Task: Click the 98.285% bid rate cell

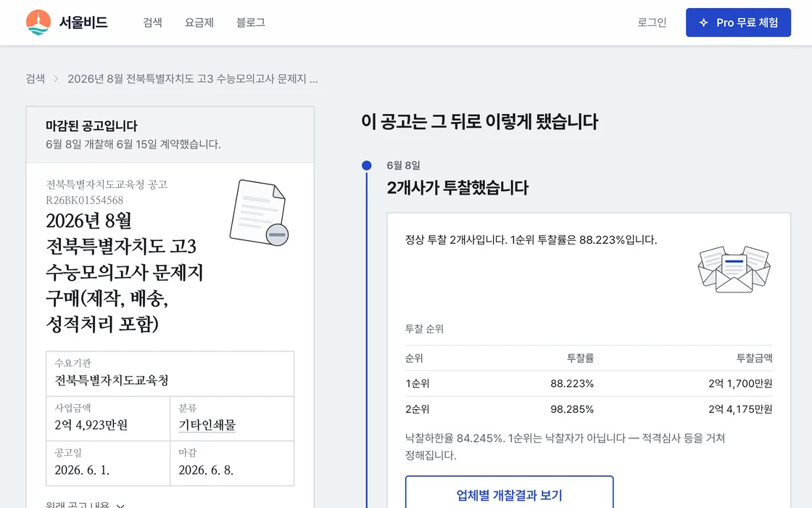Action: tap(572, 409)
